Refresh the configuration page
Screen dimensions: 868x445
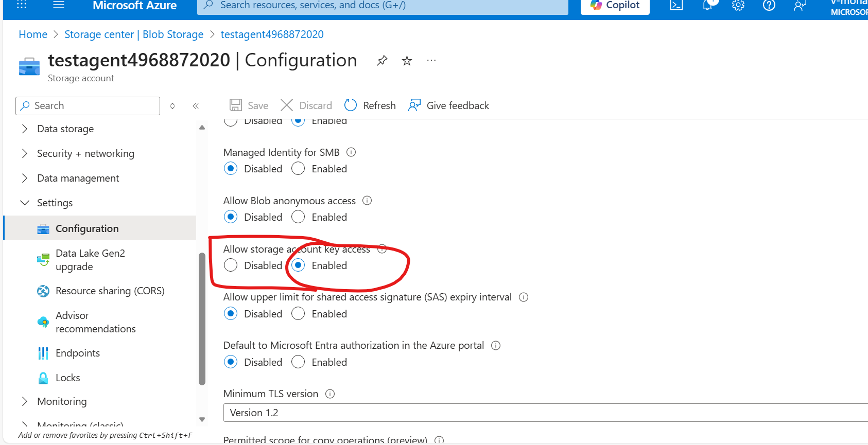[x=370, y=105]
